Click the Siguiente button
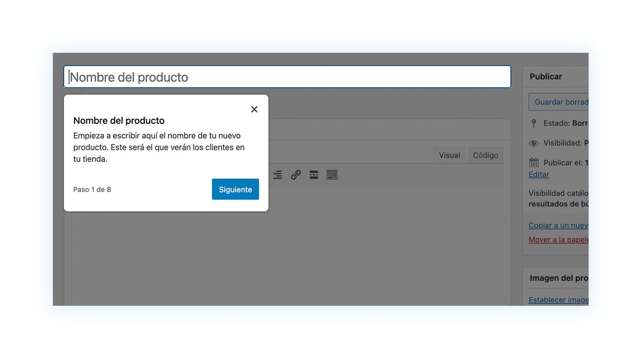Screen dimensions: 642x364 tap(235, 189)
